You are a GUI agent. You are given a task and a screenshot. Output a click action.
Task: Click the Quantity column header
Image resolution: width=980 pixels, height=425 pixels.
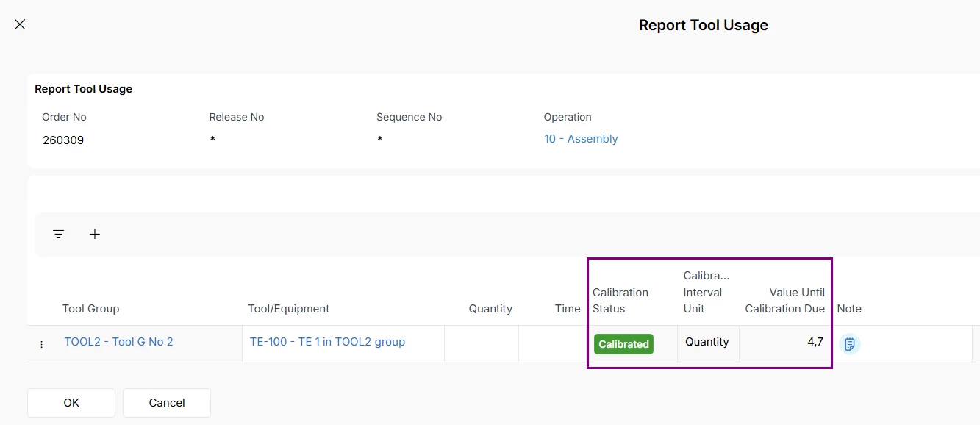tap(490, 309)
